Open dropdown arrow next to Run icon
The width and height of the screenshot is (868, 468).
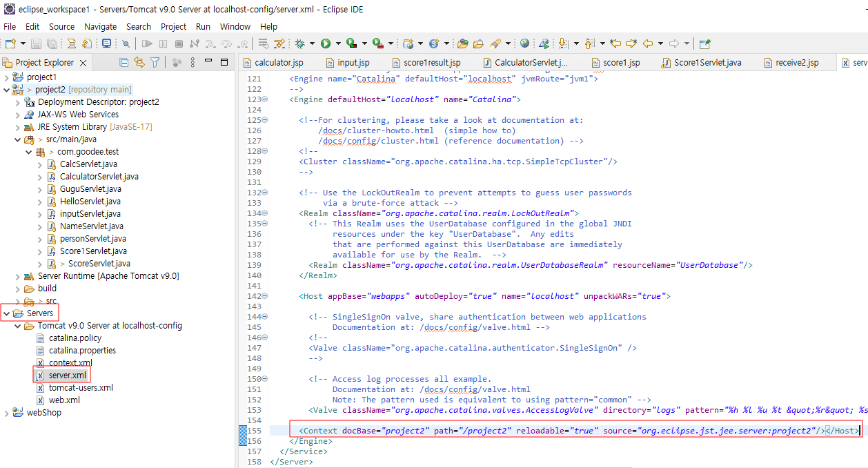(338, 43)
